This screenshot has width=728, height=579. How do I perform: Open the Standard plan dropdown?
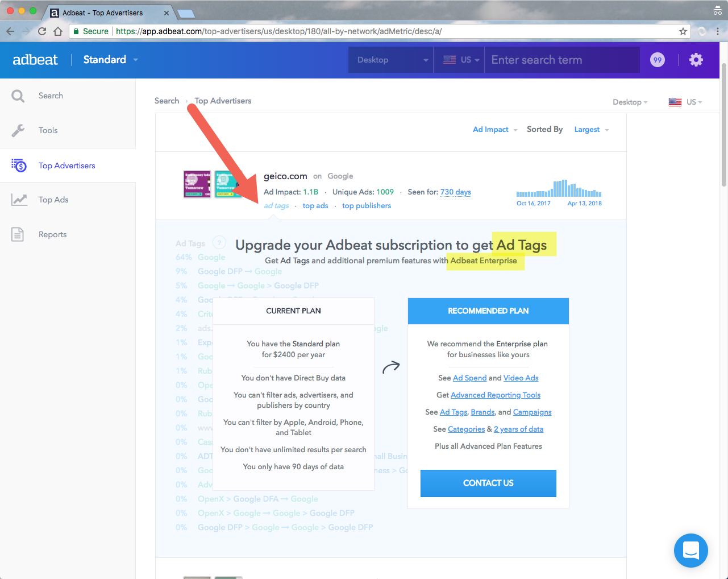111,60
